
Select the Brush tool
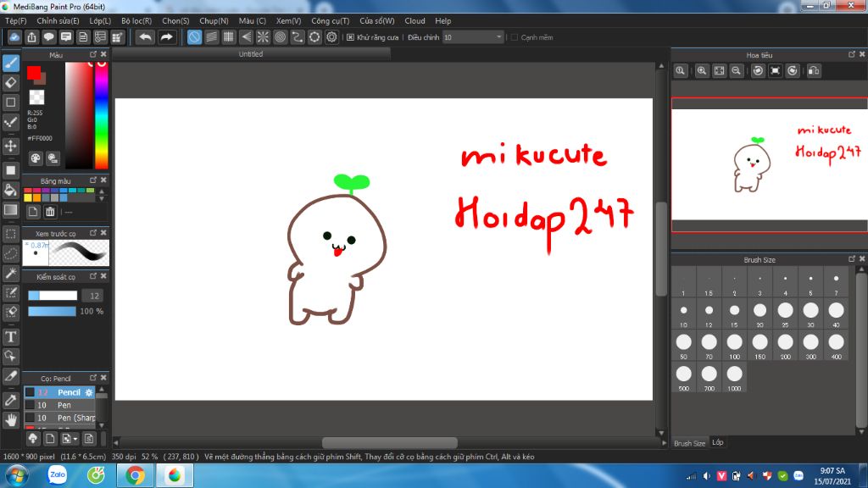pos(10,63)
